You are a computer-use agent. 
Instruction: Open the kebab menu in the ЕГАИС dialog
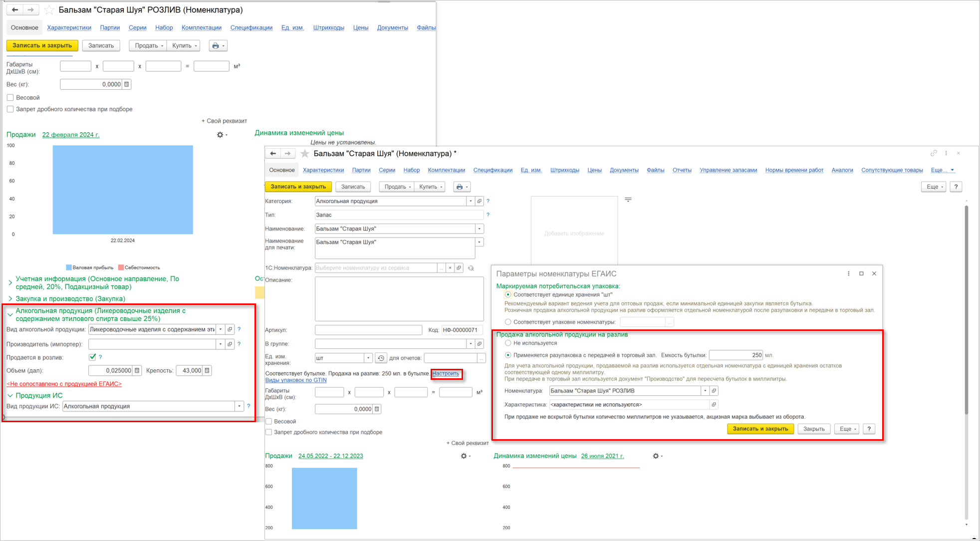pyautogui.click(x=848, y=273)
